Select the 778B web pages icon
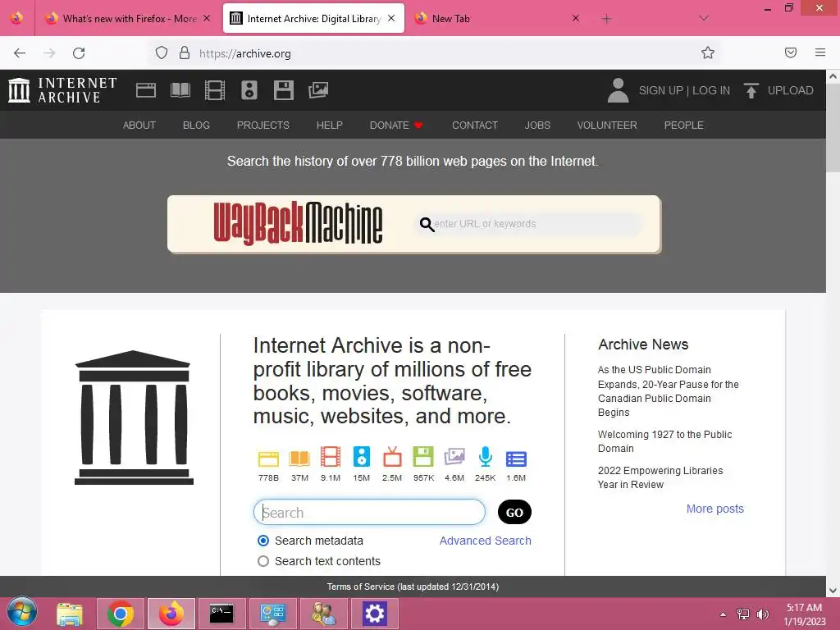The width and height of the screenshot is (840, 630). point(268,459)
